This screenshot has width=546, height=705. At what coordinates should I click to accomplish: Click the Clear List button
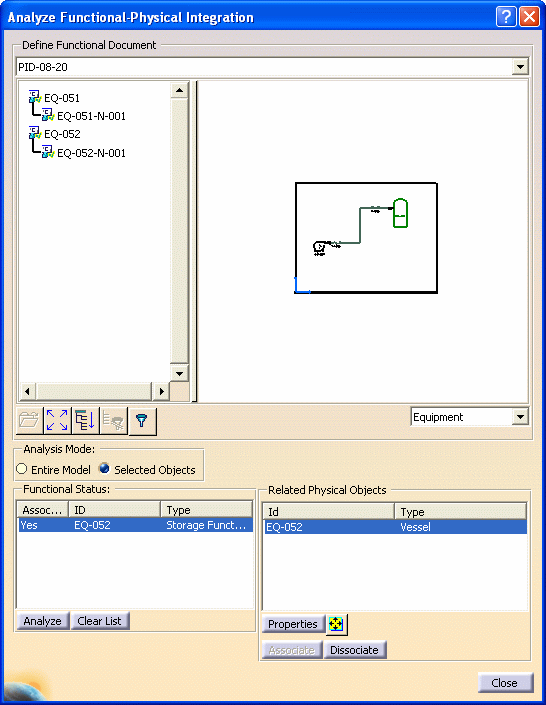tap(99, 621)
